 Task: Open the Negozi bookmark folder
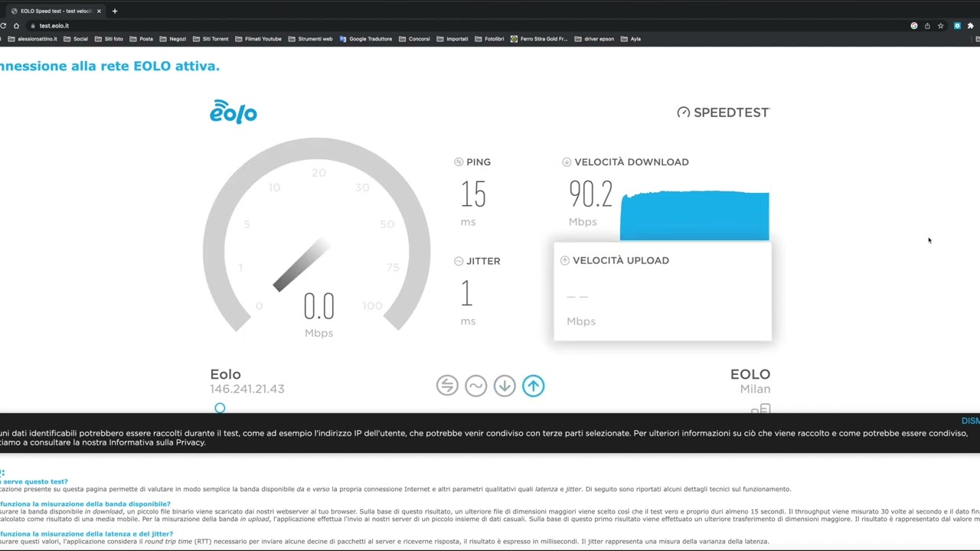pyautogui.click(x=173, y=39)
